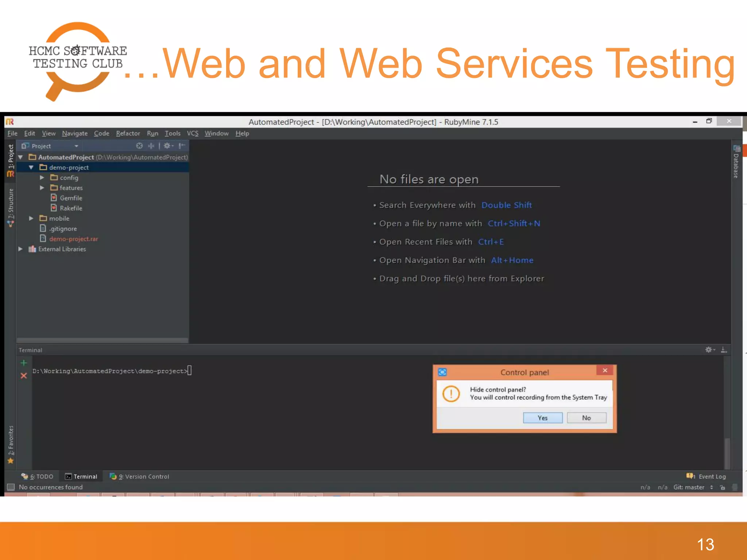Switch to 9: Version Control tab
Image resolution: width=747 pixels, height=560 pixels.
(139, 476)
